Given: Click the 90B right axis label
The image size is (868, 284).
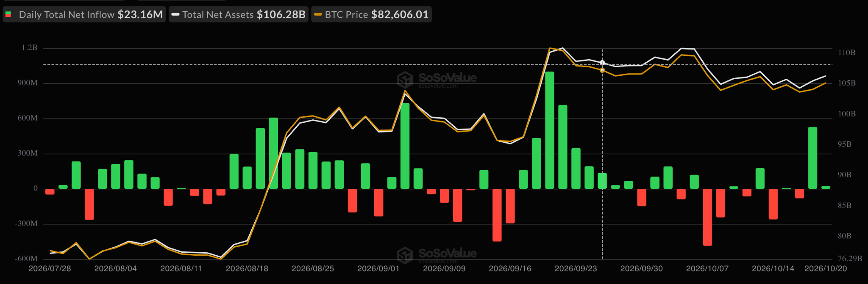Looking at the screenshot, I should (844, 175).
